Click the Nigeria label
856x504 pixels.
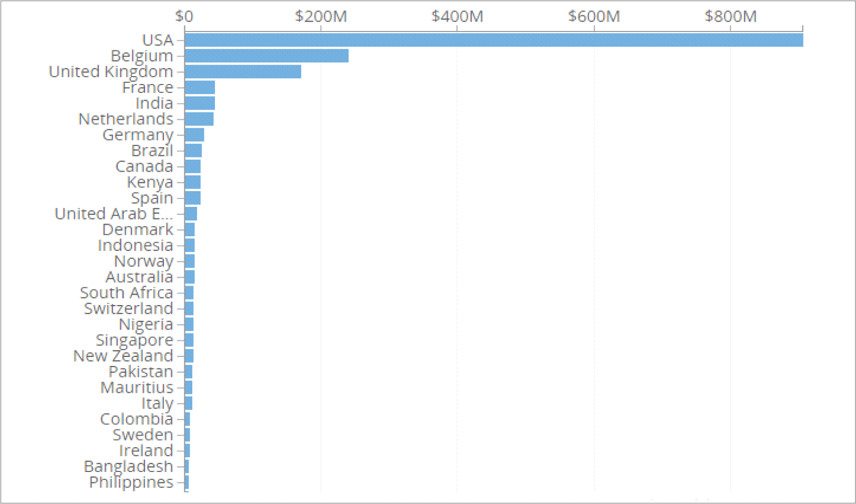[x=146, y=324]
